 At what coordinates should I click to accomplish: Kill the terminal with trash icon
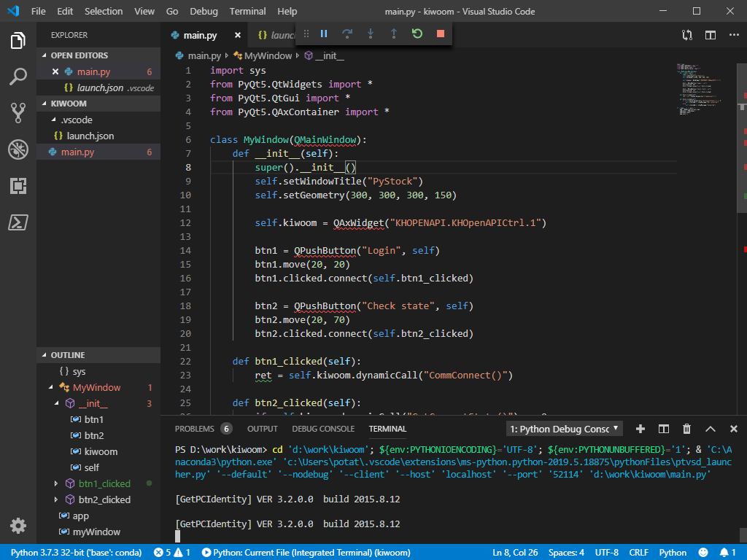click(x=687, y=429)
